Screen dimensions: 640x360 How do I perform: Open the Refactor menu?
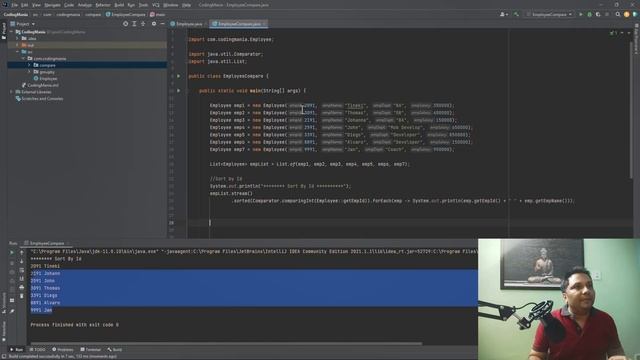[x=103, y=5]
